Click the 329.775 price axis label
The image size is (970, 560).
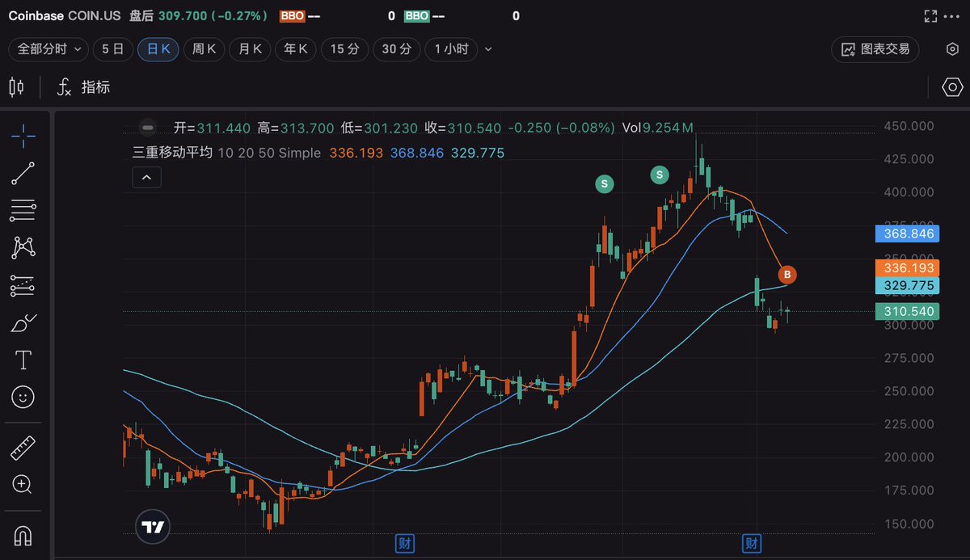(x=907, y=286)
